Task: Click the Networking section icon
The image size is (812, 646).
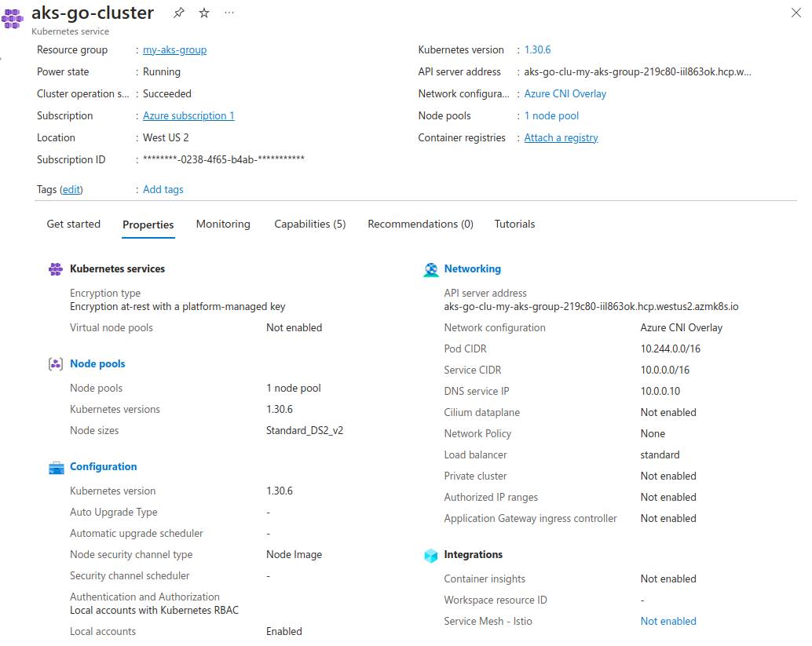Action: coord(431,268)
